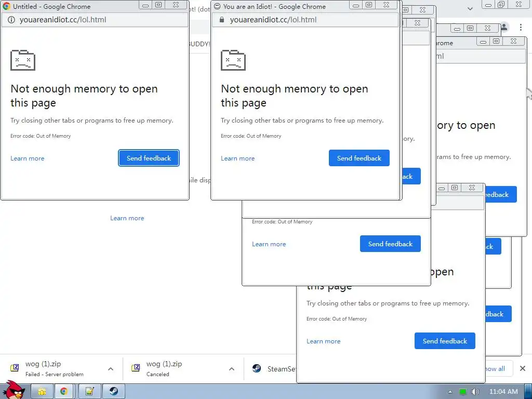Open the standalone Learn more link on background page
This screenshot has width=532, height=399.
pyautogui.click(x=127, y=218)
